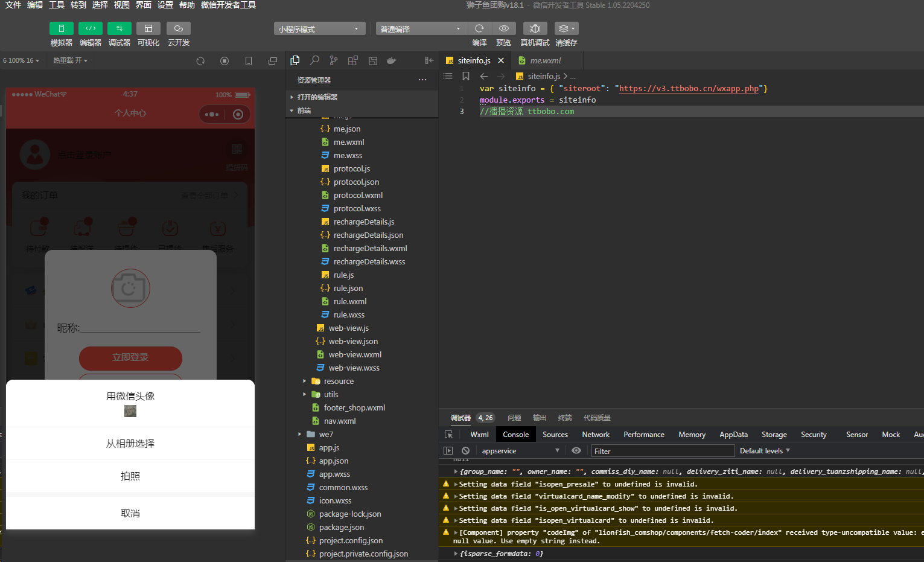Viewport: 924px width, 562px height.
Task: Switch to the Sources devtools tab
Action: [x=555, y=434]
